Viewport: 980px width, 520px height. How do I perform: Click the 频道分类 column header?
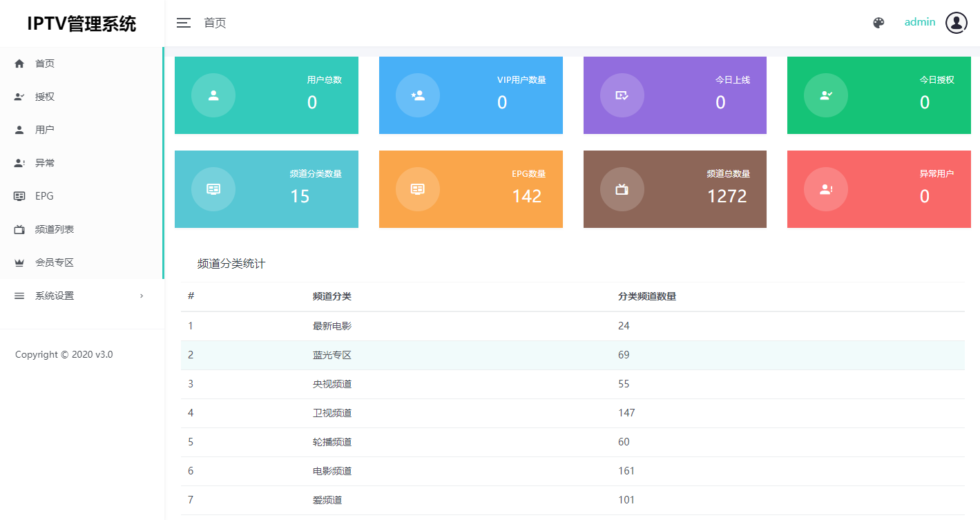(332, 296)
